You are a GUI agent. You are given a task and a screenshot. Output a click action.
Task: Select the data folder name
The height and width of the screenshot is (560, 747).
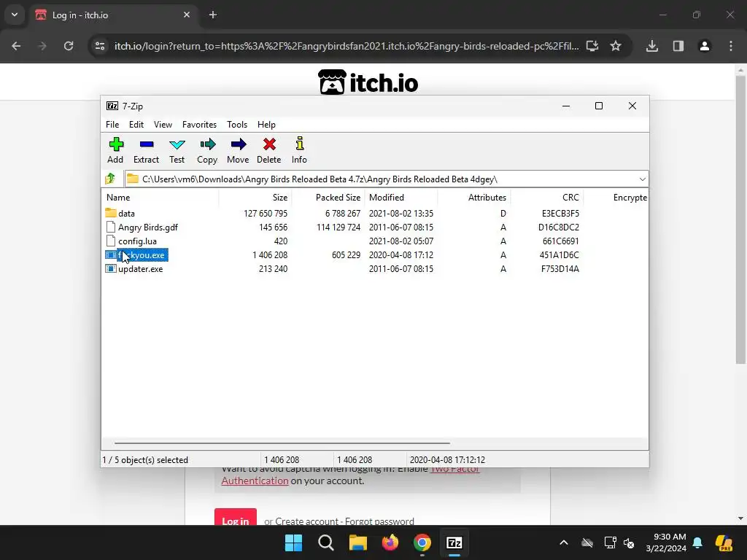tap(126, 214)
